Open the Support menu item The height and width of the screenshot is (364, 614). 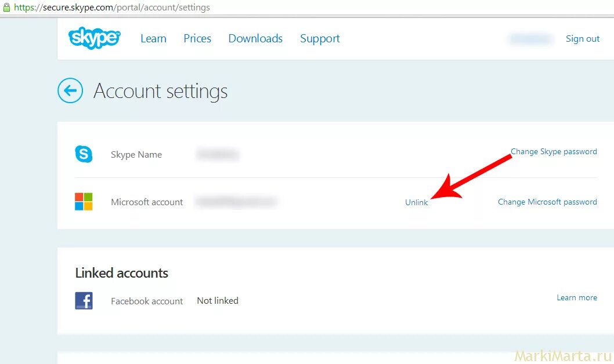[320, 39]
